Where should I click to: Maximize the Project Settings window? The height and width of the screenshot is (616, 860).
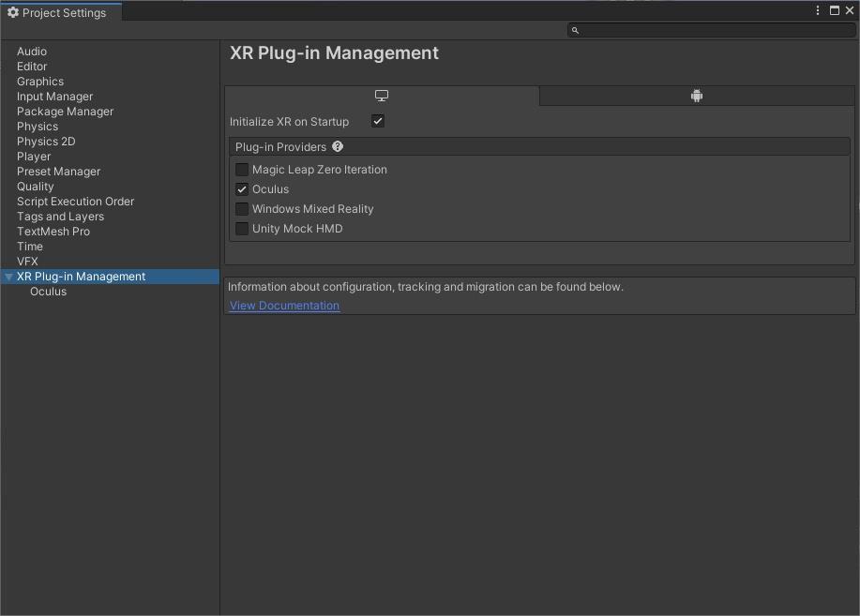[x=834, y=11]
